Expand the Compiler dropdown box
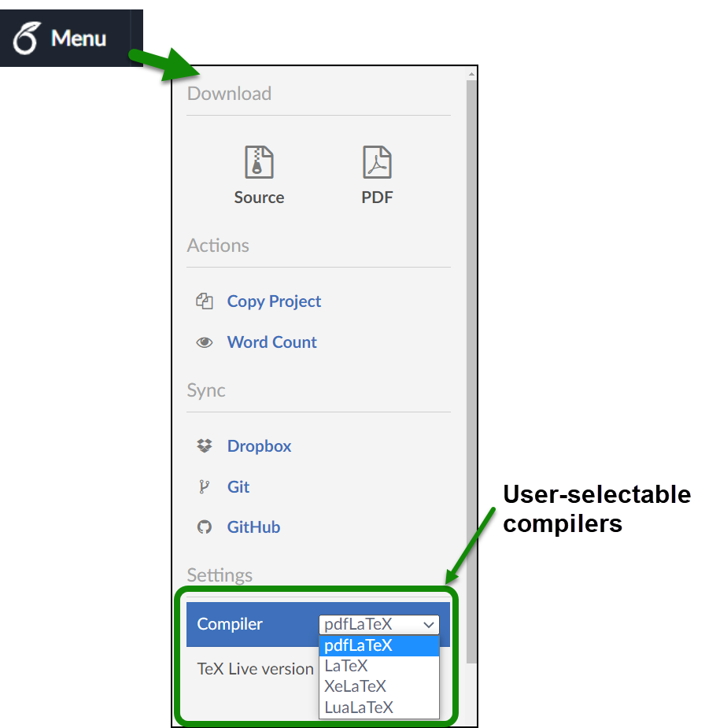The width and height of the screenshot is (716, 728). (378, 624)
